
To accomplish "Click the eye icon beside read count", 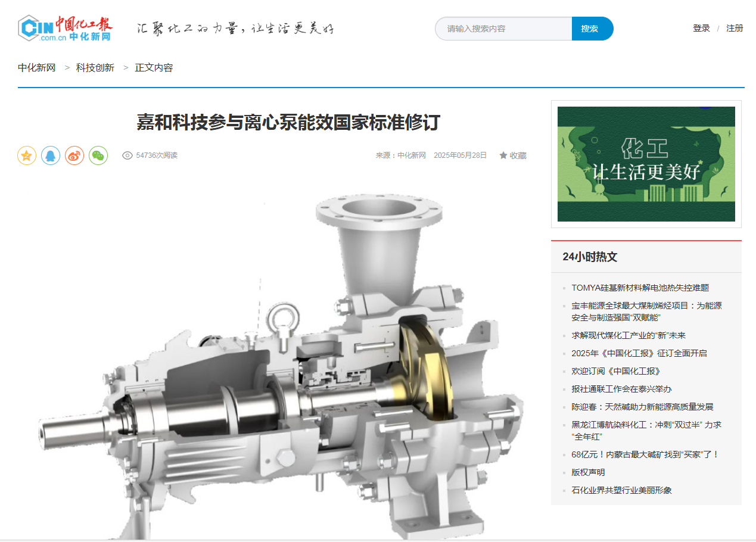I will [127, 155].
